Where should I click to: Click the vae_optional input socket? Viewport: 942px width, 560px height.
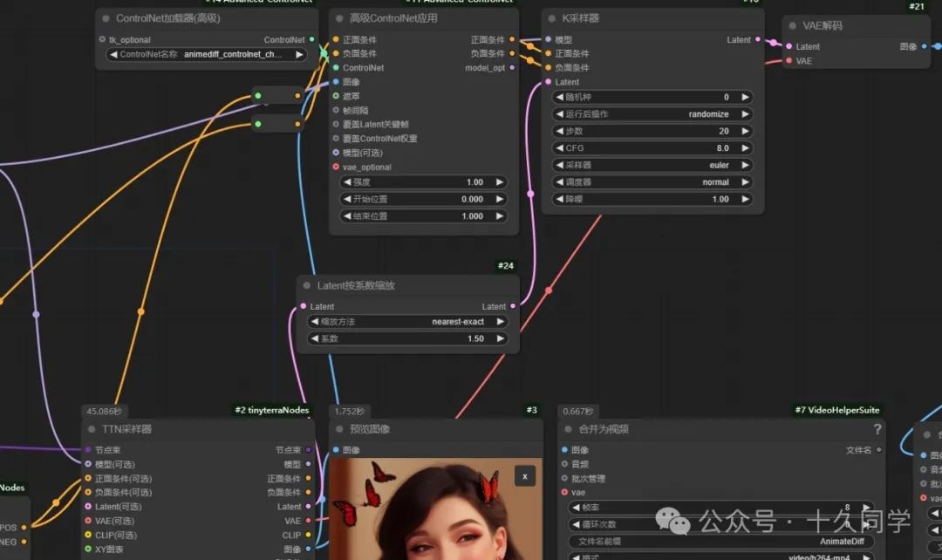click(x=336, y=167)
